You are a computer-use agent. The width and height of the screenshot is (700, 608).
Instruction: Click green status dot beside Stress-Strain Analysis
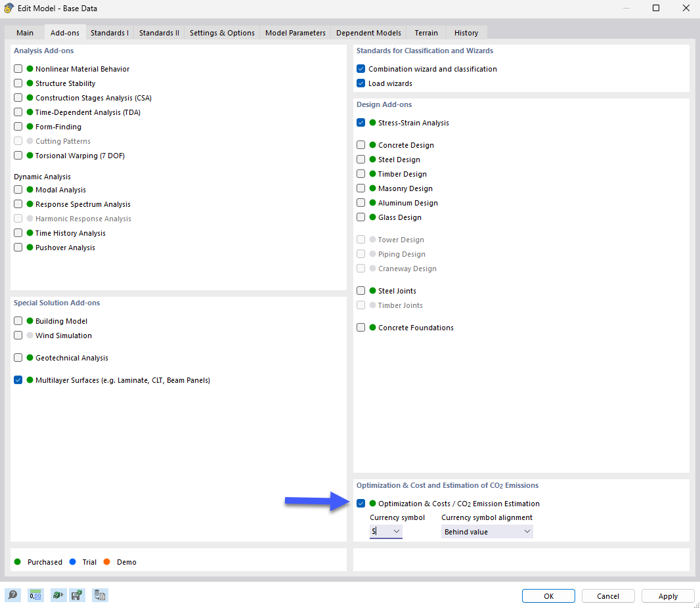coord(373,122)
